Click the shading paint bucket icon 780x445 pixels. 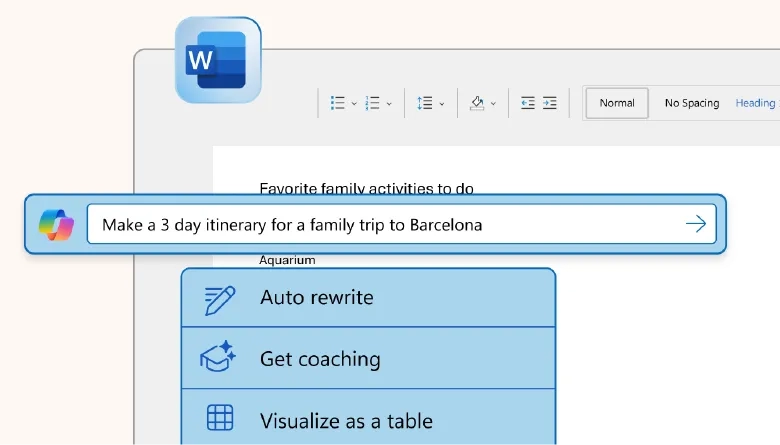(477, 103)
